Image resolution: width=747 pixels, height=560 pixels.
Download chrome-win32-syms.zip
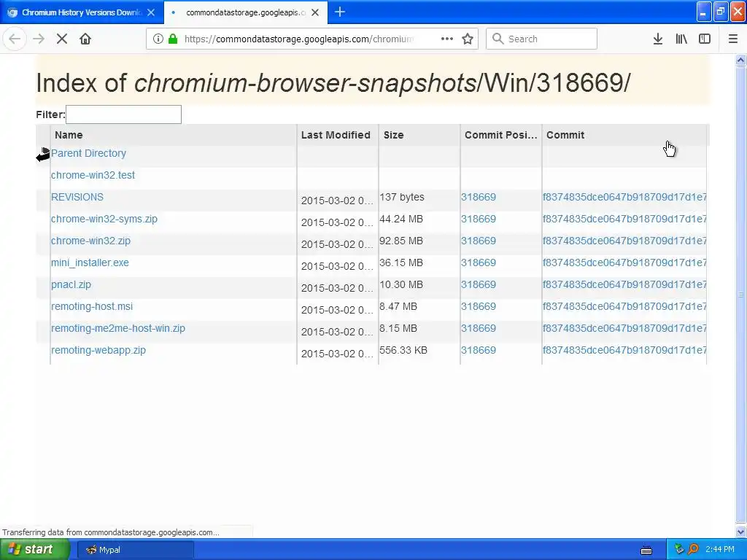104,219
